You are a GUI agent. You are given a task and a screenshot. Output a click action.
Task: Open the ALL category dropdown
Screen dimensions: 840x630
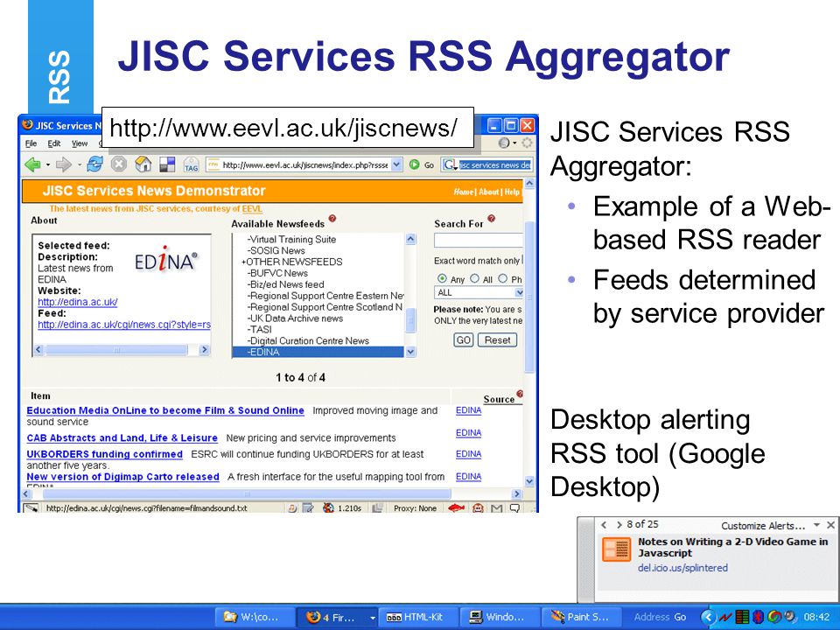[519, 292]
